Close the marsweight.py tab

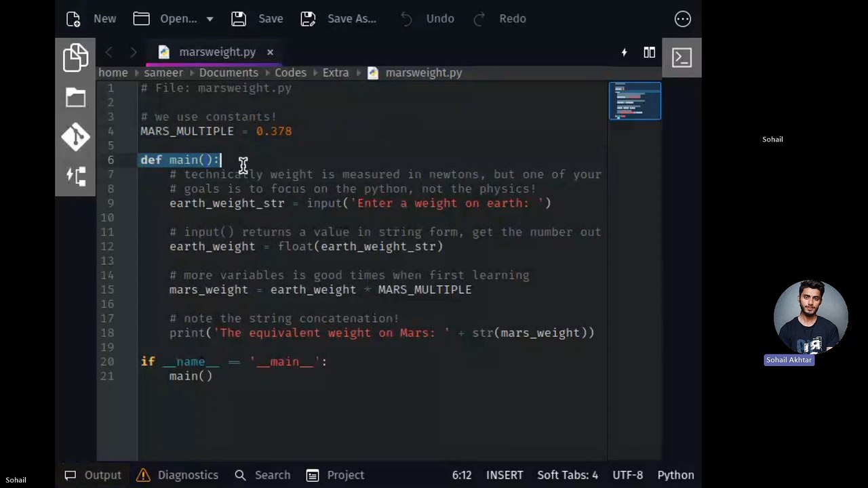point(270,52)
